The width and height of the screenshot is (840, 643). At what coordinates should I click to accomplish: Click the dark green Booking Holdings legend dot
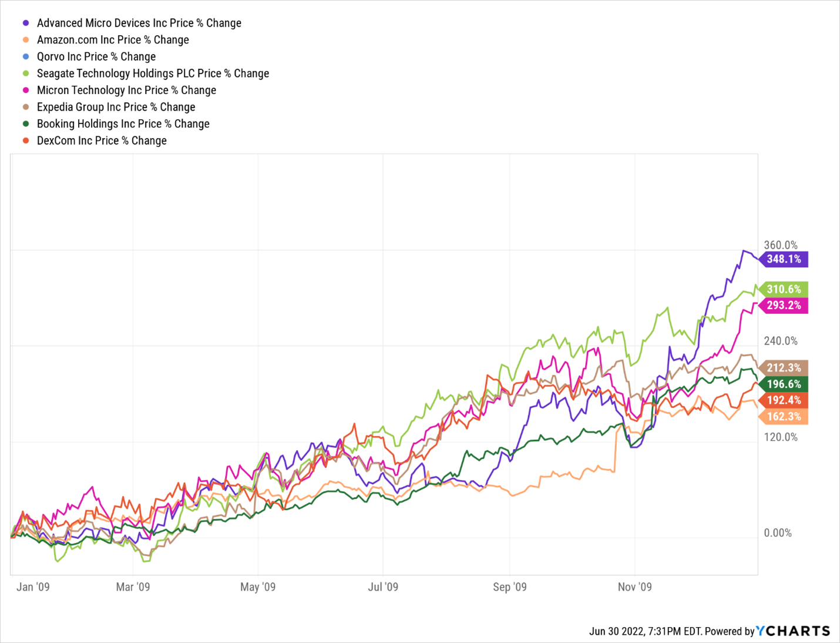[26, 123]
